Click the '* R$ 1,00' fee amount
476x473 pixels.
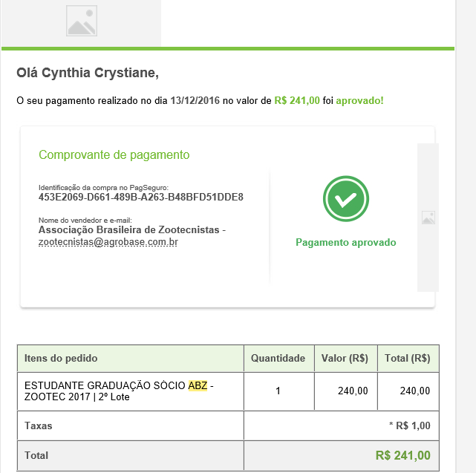[x=409, y=426]
